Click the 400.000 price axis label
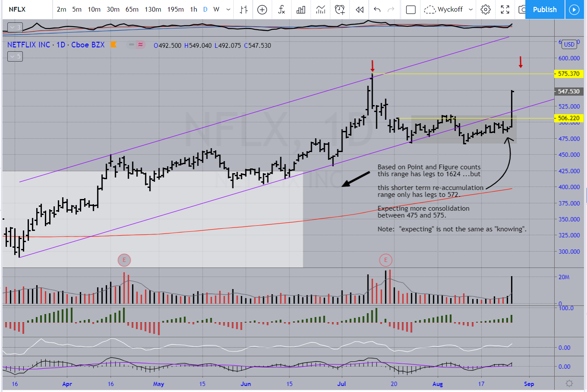This screenshot has height=392, width=587. [x=569, y=187]
